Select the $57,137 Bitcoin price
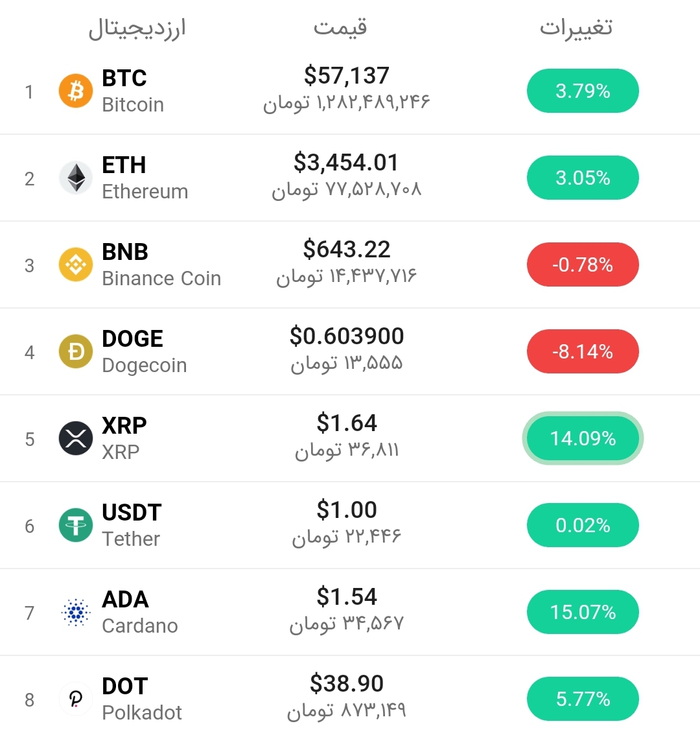 tap(347, 76)
